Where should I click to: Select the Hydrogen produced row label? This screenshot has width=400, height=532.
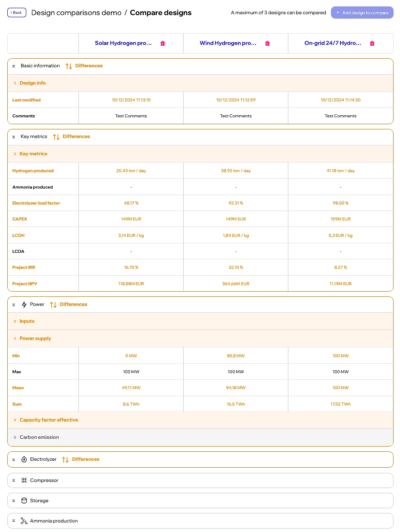point(33,171)
